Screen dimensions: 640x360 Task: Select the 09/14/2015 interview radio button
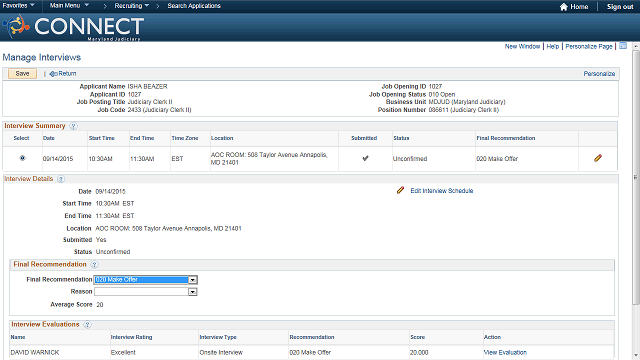(22, 158)
